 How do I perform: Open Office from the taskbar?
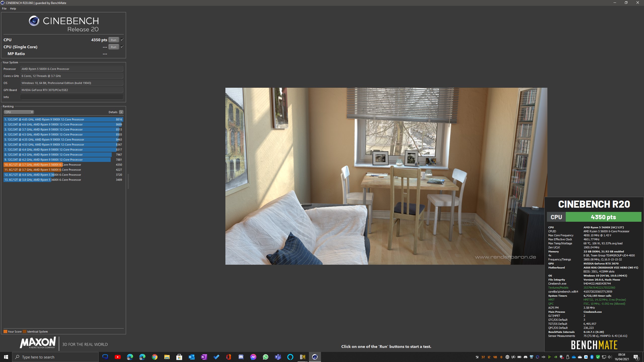228,357
